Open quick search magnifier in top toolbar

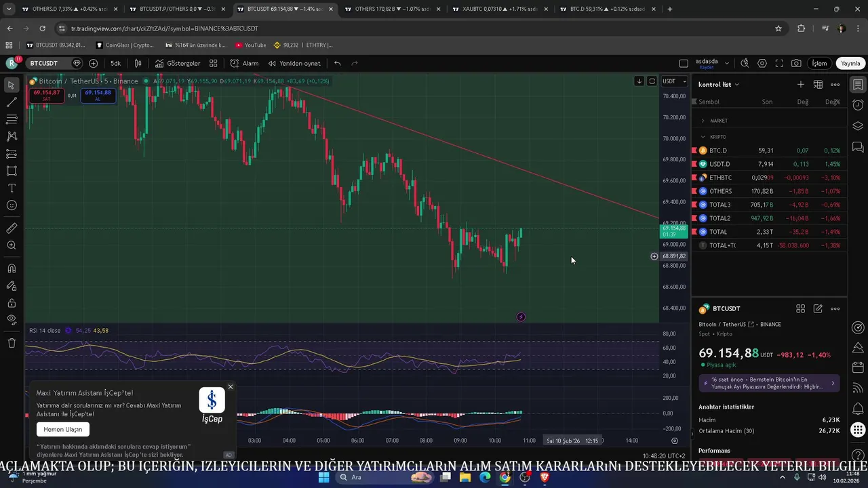coord(745,63)
